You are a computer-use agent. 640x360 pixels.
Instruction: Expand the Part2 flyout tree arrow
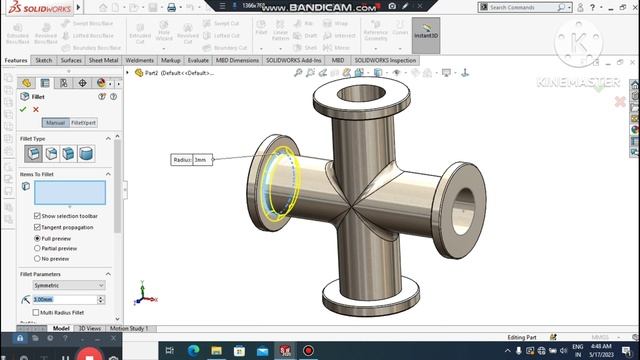pos(127,73)
